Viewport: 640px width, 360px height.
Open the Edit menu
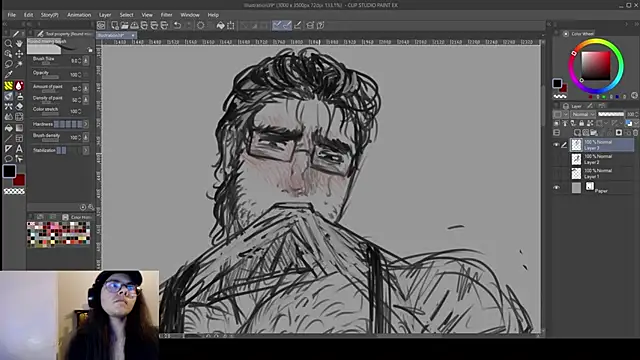(28, 15)
